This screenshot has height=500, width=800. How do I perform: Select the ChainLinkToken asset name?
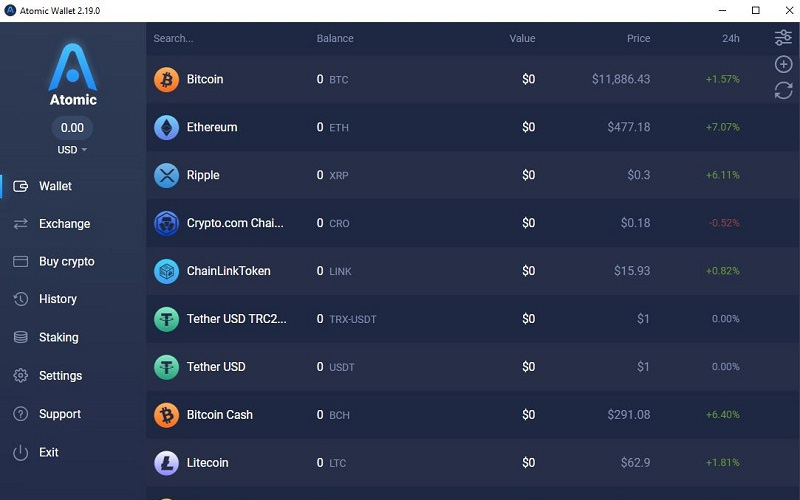click(x=228, y=271)
